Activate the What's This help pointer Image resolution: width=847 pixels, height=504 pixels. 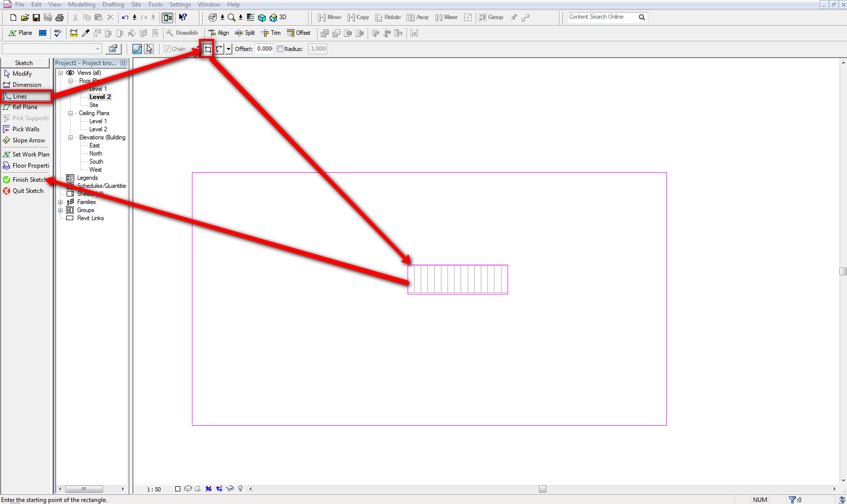click(183, 18)
